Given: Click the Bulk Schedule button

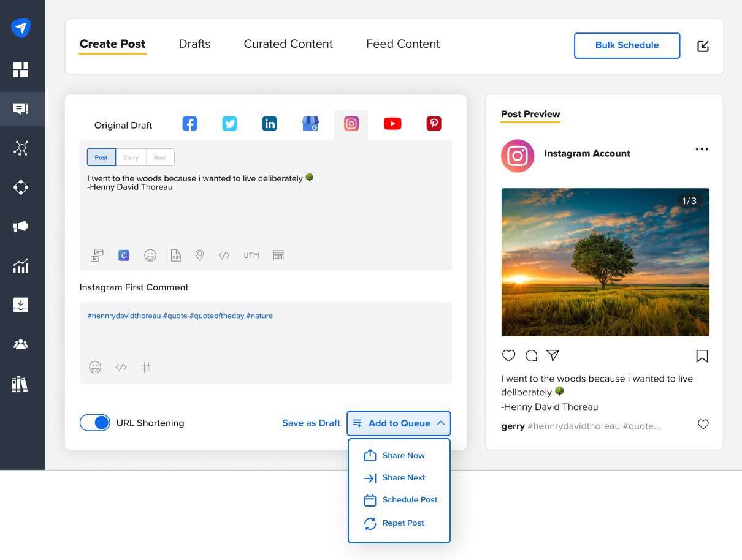Looking at the screenshot, I should 627,45.
